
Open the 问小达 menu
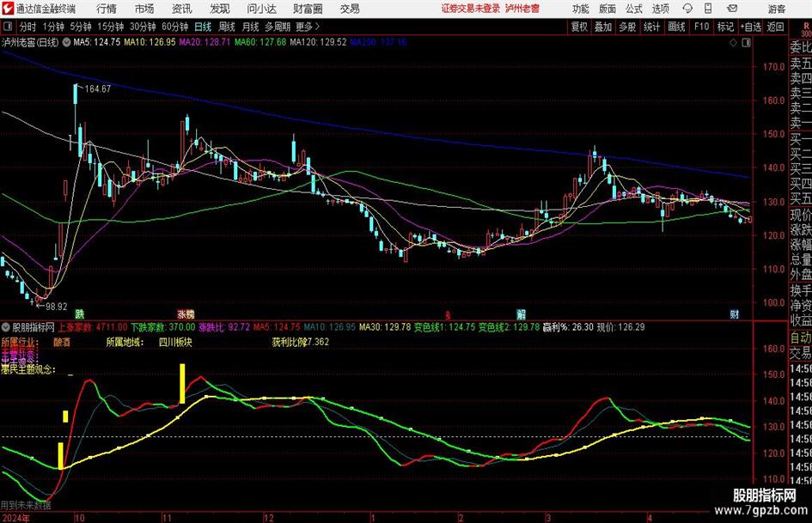261,9
